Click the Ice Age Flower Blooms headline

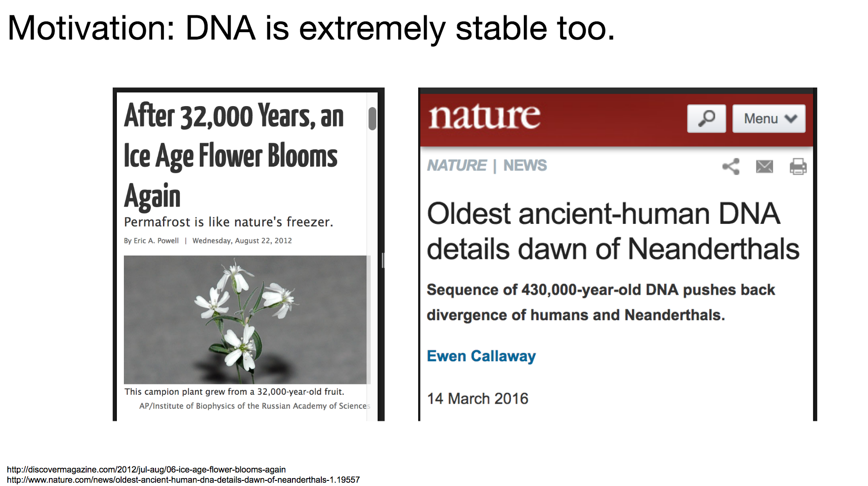(x=234, y=155)
